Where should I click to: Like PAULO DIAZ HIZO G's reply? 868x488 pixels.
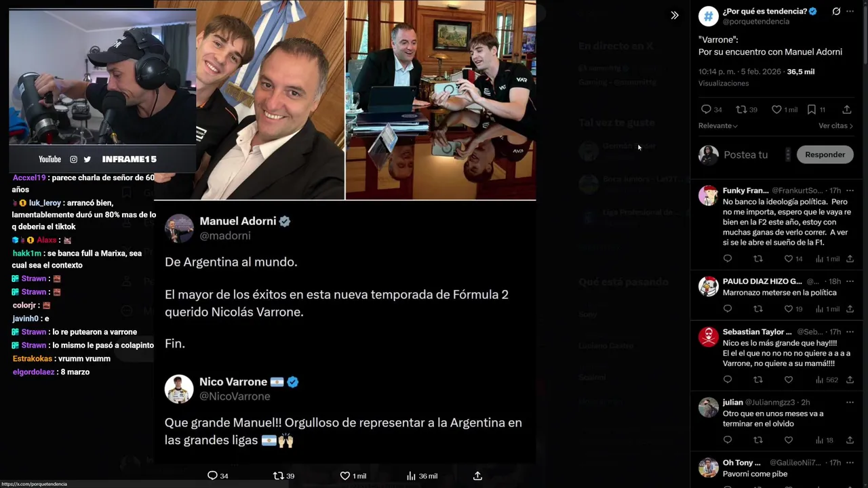(x=789, y=309)
